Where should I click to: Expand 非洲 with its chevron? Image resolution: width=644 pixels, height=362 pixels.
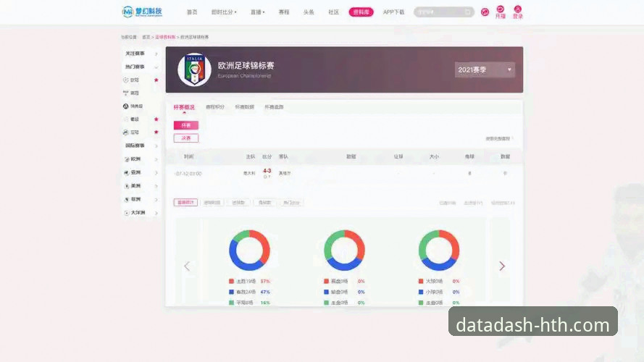[x=156, y=200]
